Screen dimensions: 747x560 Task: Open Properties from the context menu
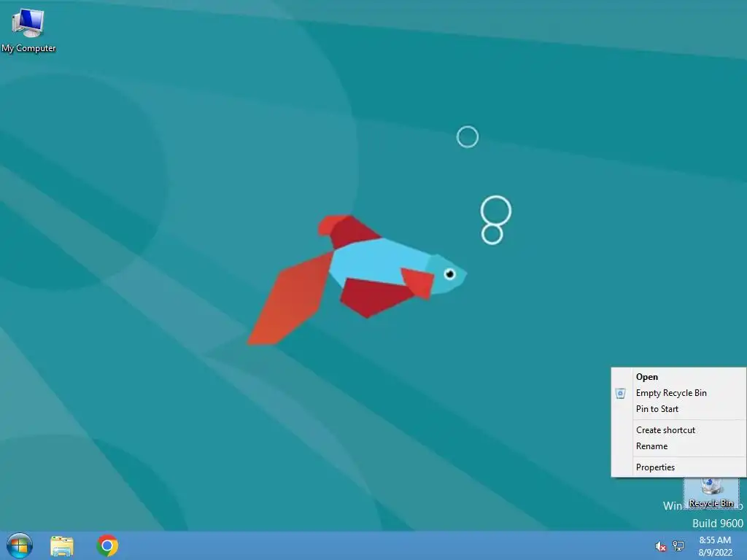coord(678,467)
